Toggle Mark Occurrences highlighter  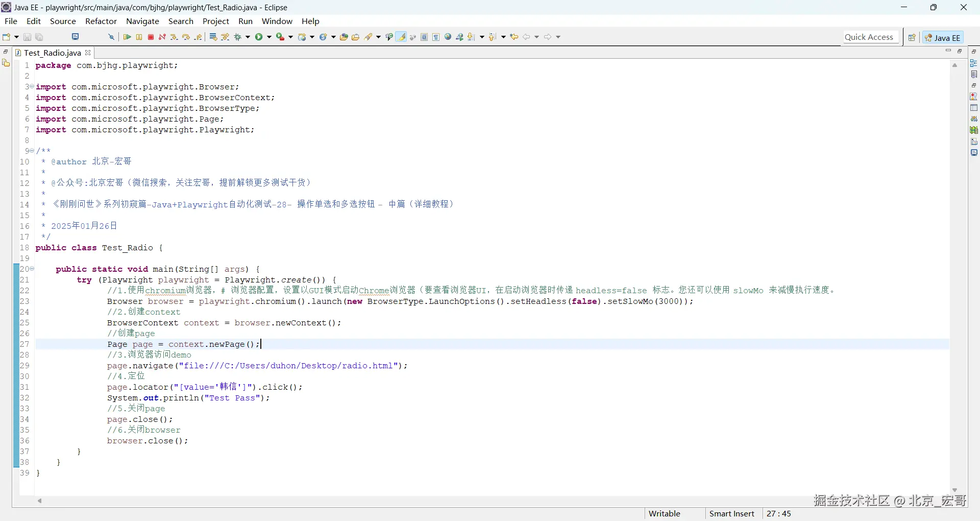(x=402, y=37)
